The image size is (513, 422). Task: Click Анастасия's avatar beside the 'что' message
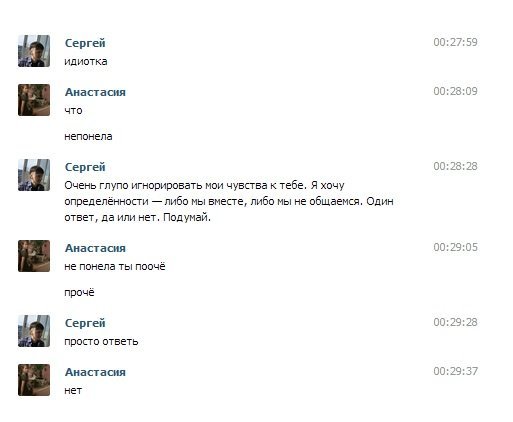pos(34,100)
